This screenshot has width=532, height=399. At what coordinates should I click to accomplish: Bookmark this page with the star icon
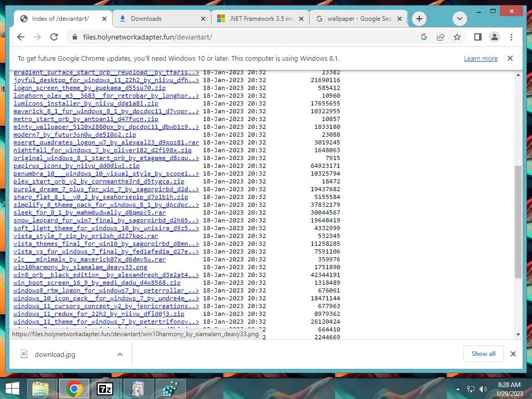point(457,37)
